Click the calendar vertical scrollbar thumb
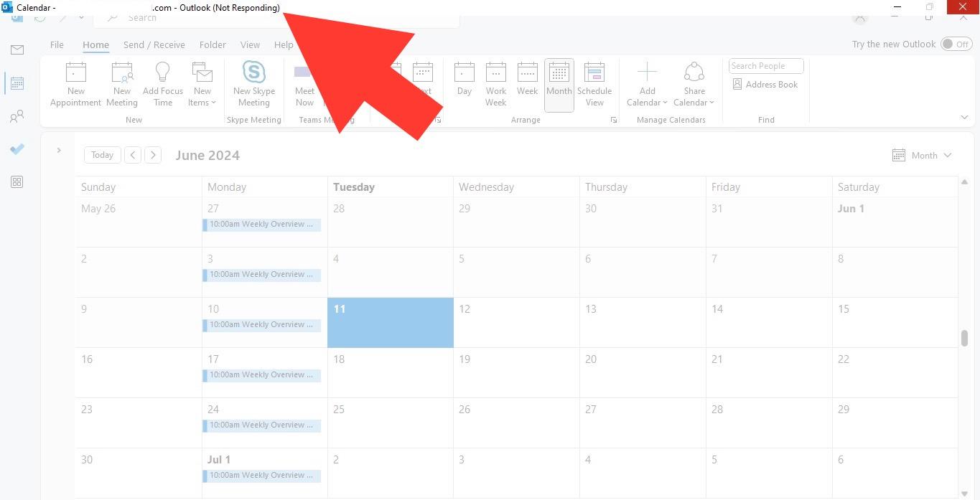The width and height of the screenshot is (980, 500). pyautogui.click(x=964, y=338)
